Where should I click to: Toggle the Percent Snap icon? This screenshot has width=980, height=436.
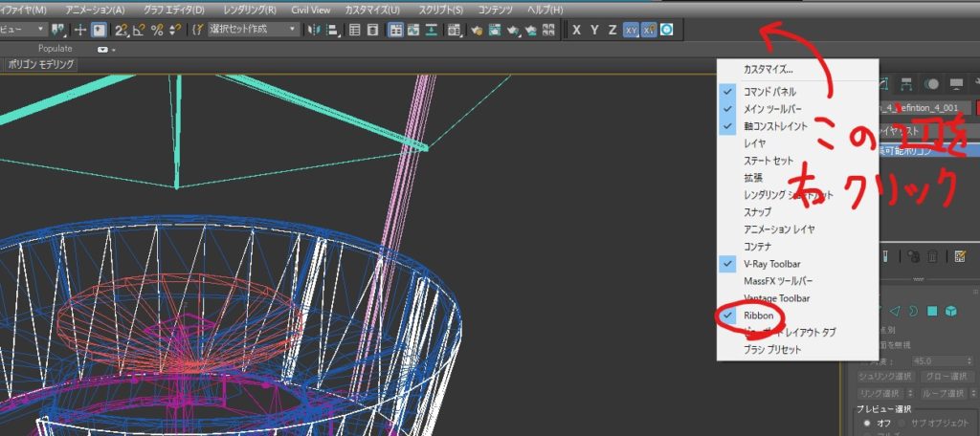point(157,30)
